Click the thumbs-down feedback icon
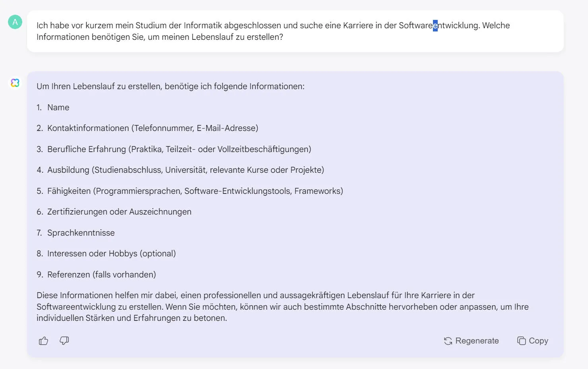Viewport: 588px width, 369px height. (x=64, y=341)
